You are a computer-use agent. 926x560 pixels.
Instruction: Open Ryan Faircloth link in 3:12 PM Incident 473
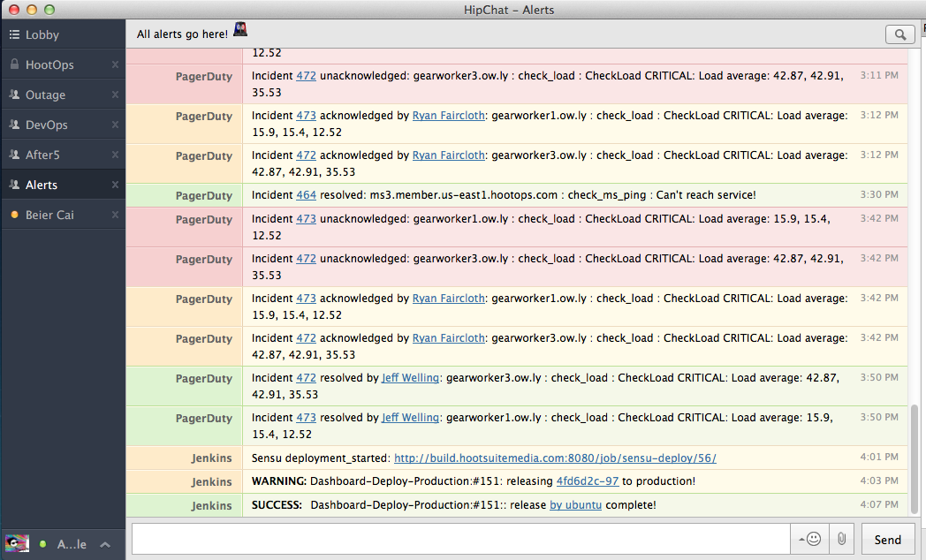448,116
